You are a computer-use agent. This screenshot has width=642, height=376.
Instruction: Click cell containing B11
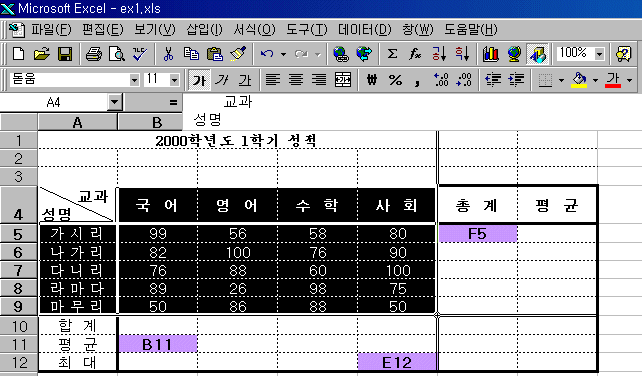158,344
